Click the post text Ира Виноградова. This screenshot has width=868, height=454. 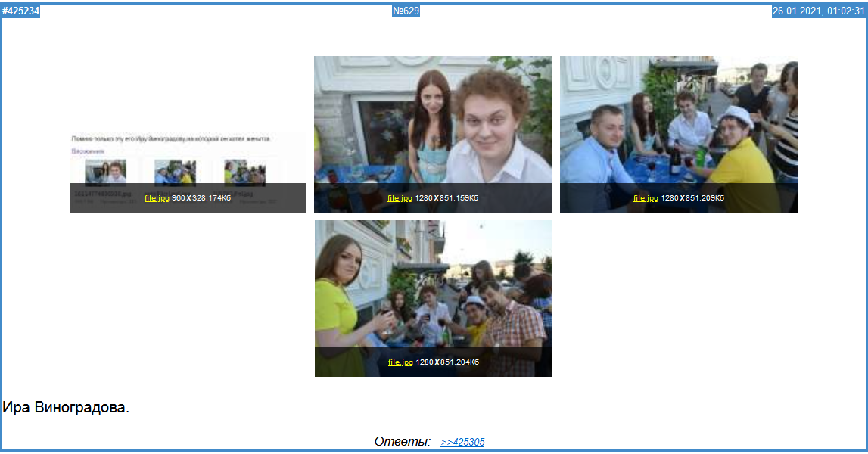[x=66, y=408]
